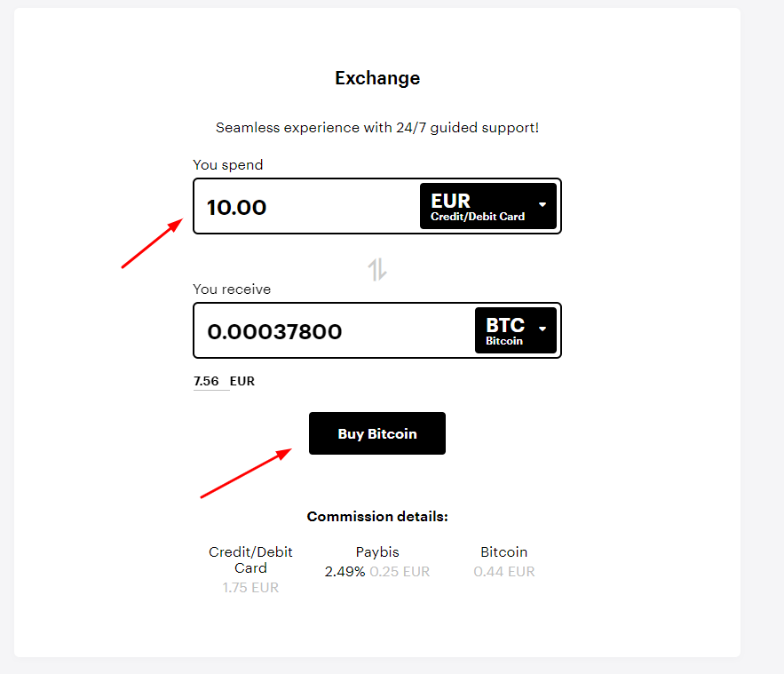Click the BTC currency caret icon
Image resolution: width=784 pixels, height=674 pixels.
[x=542, y=329]
